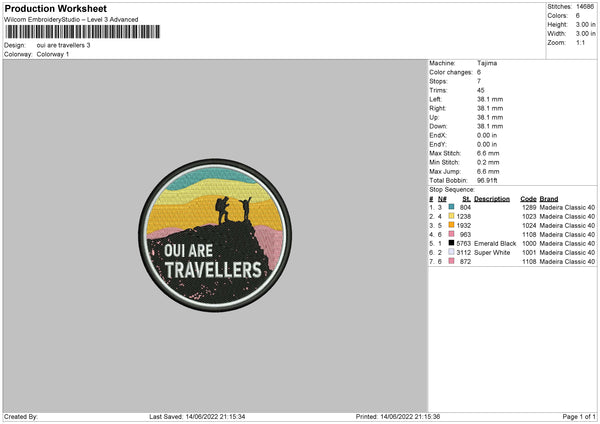Click the 'Created By:' footer label
Screen dimensions: 600x424
[21, 416]
